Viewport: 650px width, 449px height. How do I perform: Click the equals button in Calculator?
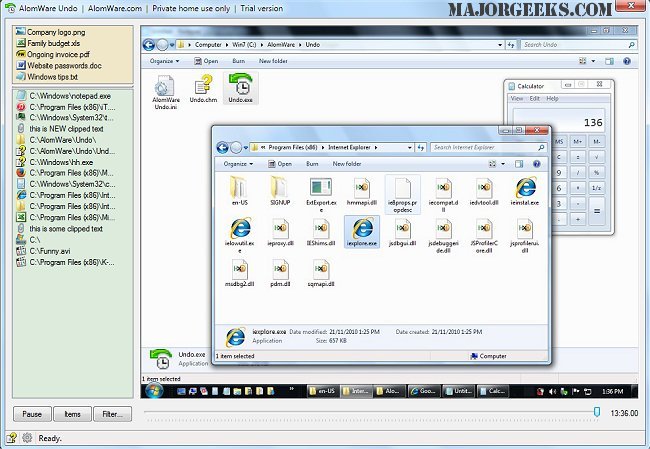[597, 211]
